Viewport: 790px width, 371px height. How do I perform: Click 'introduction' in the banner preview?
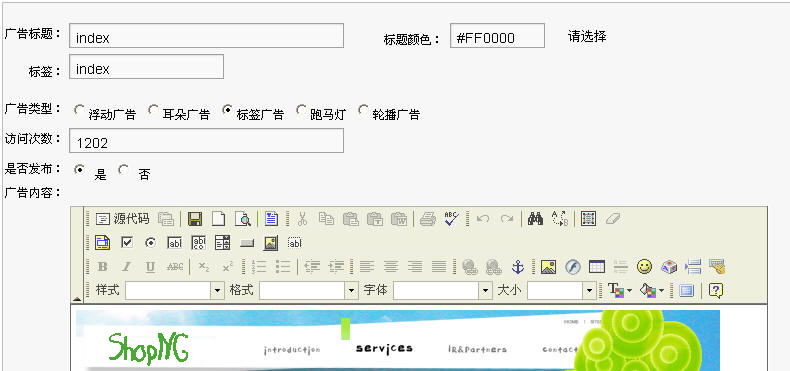pos(292,349)
